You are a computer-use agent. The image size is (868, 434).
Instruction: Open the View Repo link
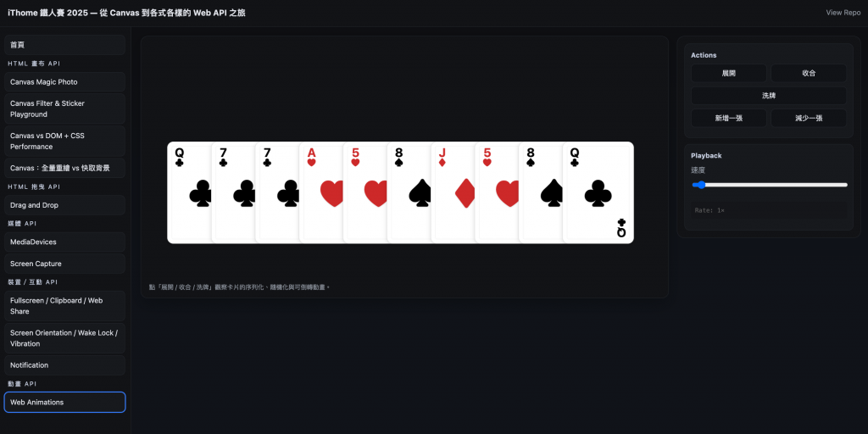(x=843, y=13)
